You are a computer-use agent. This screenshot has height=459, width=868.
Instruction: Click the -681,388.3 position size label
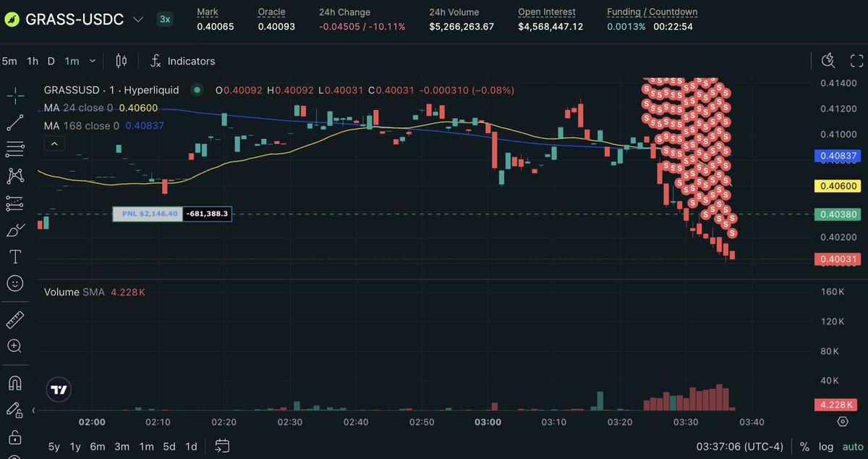click(x=207, y=214)
